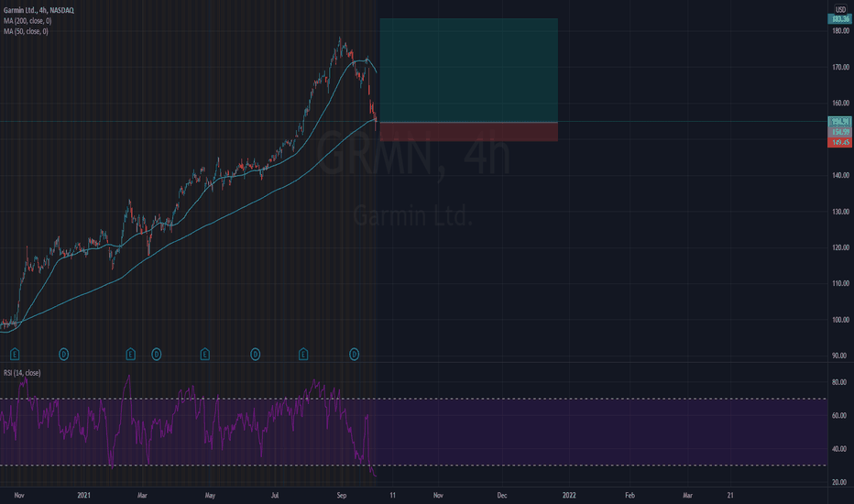Screen dimensions: 854x504
Task: Click the 183.36 profit target price tag
Action: tap(840, 19)
